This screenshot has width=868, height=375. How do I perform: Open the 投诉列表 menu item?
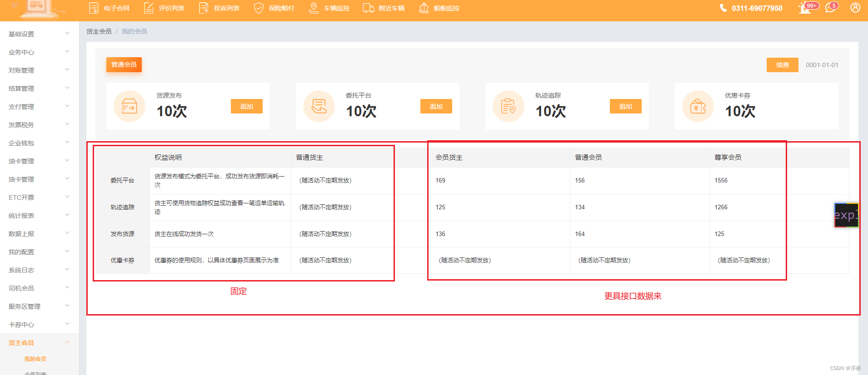[x=226, y=8]
